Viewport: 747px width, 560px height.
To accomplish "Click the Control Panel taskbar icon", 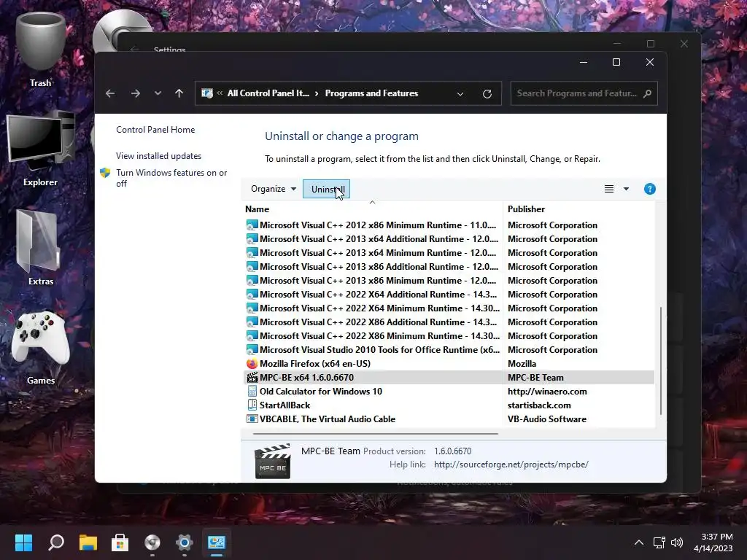I will (216, 542).
